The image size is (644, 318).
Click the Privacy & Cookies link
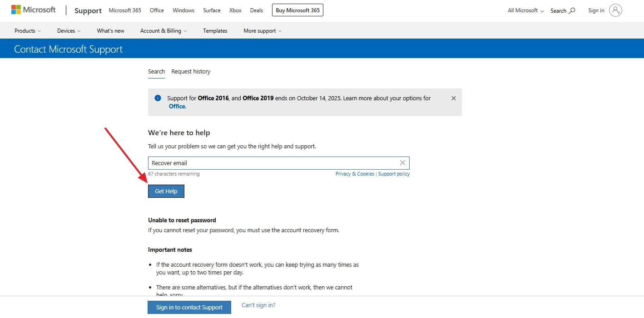tap(355, 173)
